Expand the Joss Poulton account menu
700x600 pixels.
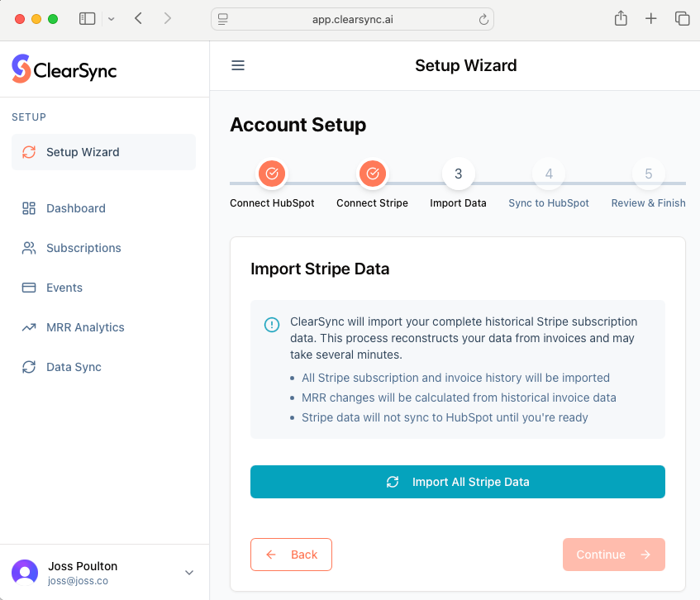(x=189, y=573)
